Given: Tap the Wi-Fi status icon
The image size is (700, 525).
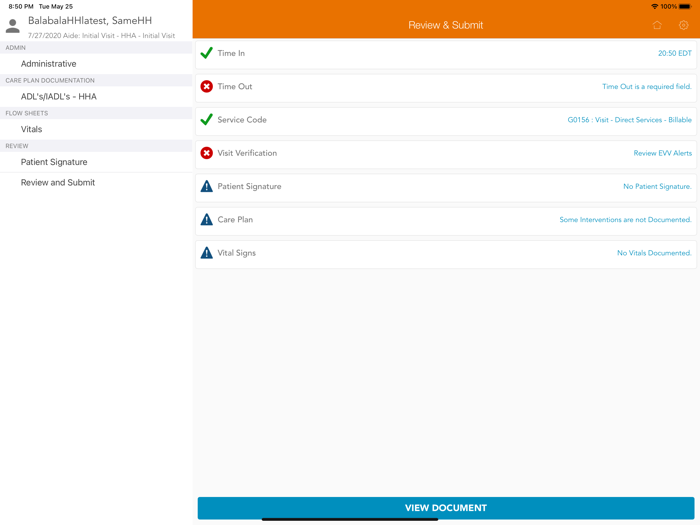Looking at the screenshot, I should click(654, 6).
